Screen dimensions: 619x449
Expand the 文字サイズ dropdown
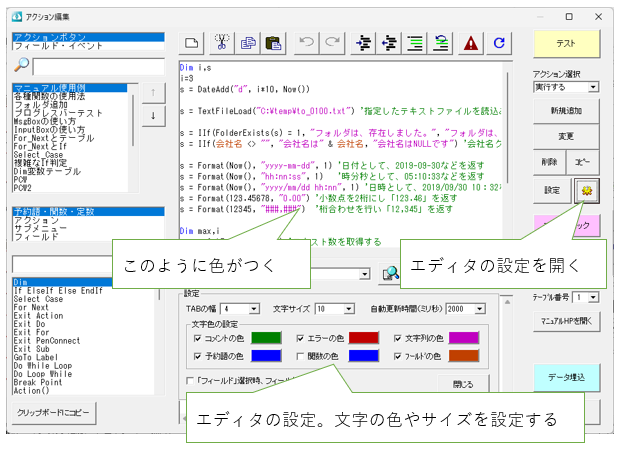[x=347, y=309]
